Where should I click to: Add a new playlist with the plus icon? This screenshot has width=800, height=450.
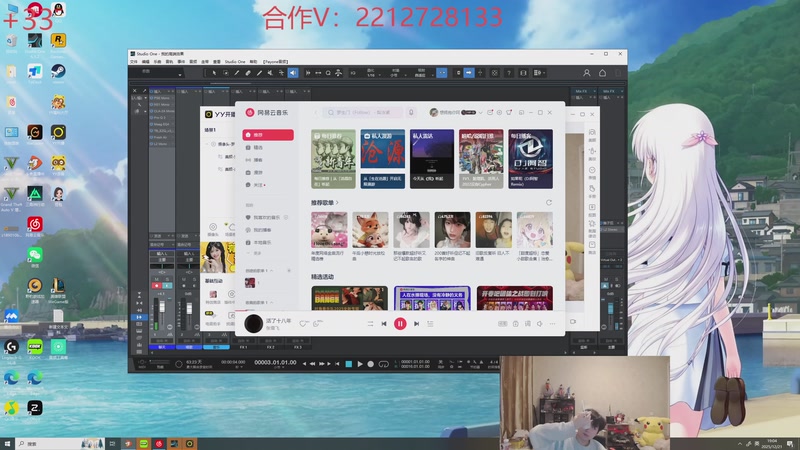click(x=289, y=270)
